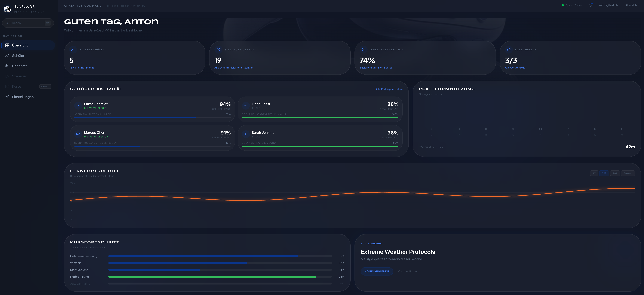
Task: Click Marcus Chen's Landstrasse Regen progress bar
Action: [x=152, y=146]
